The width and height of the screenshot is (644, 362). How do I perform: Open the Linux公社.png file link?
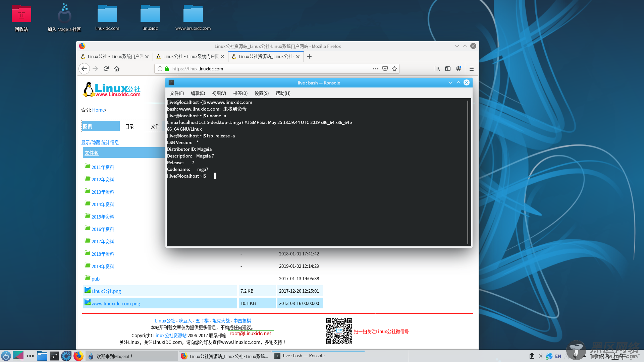point(106,291)
